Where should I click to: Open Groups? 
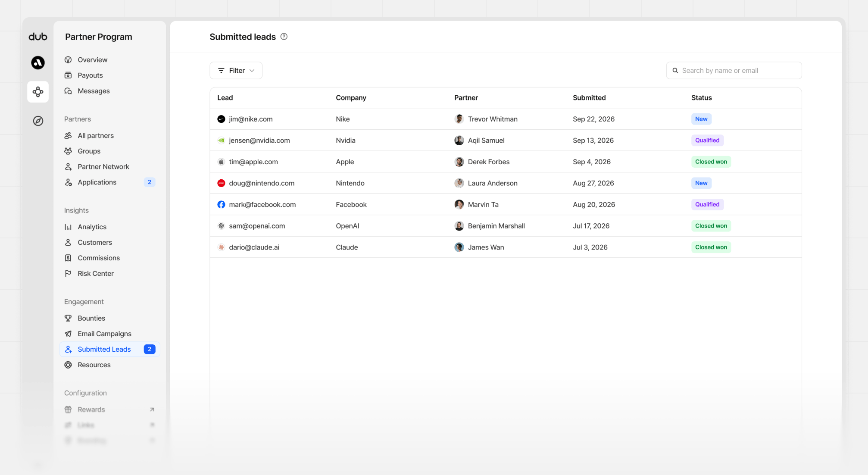[110, 151]
